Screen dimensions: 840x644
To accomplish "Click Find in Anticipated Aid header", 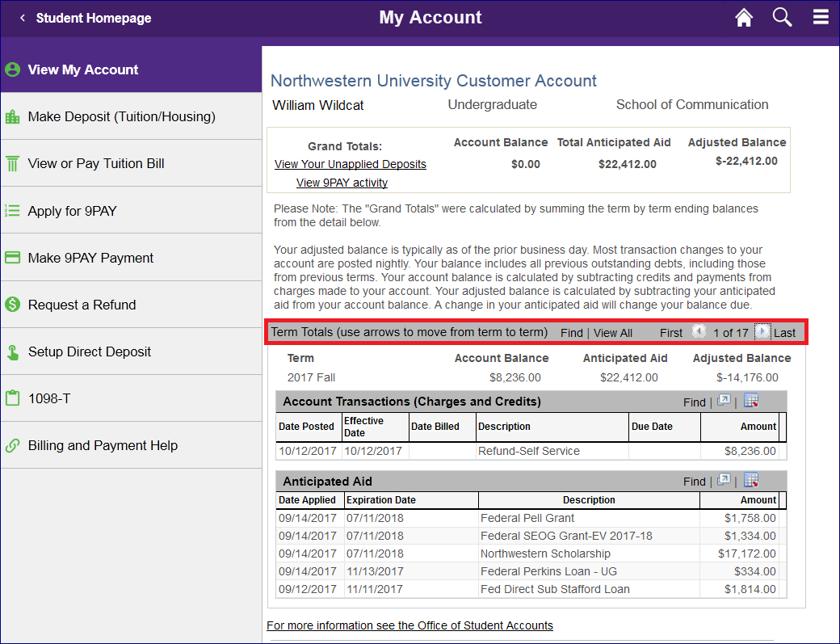I will (695, 482).
